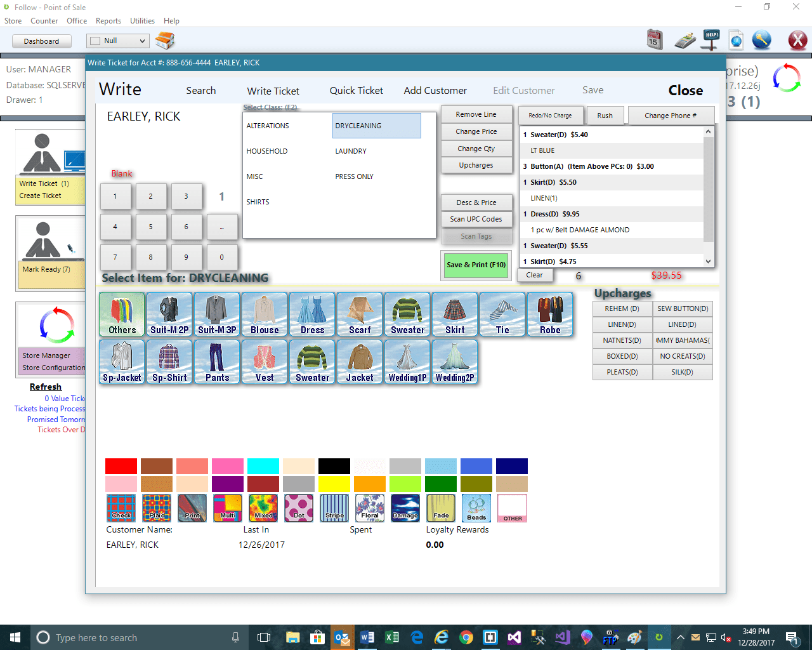812x650 pixels.
Task: Mark the ticket as Rush
Action: click(605, 115)
